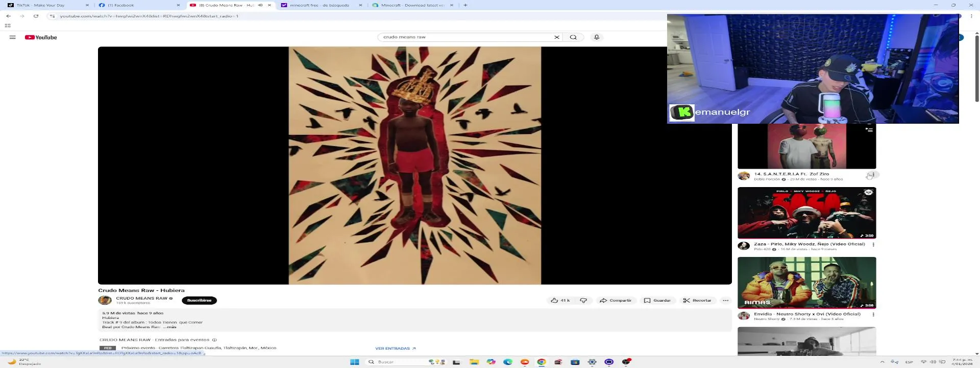Open the VER ENTRADAS link
The width and height of the screenshot is (980, 368).
coord(396,349)
